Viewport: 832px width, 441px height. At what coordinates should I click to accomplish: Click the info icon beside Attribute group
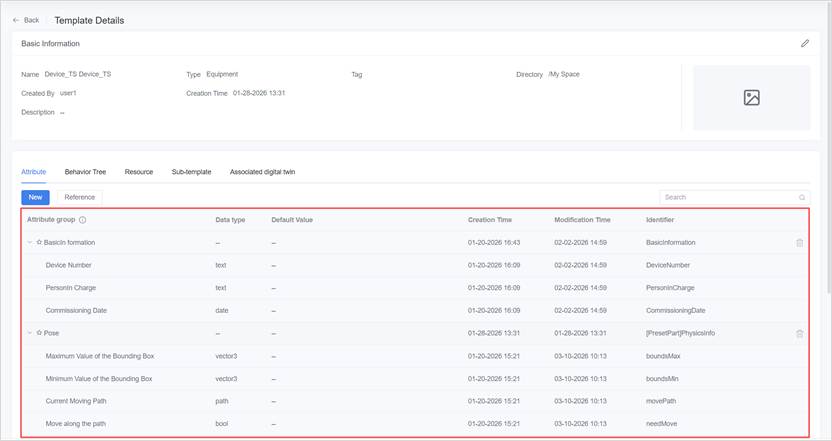pos(83,220)
